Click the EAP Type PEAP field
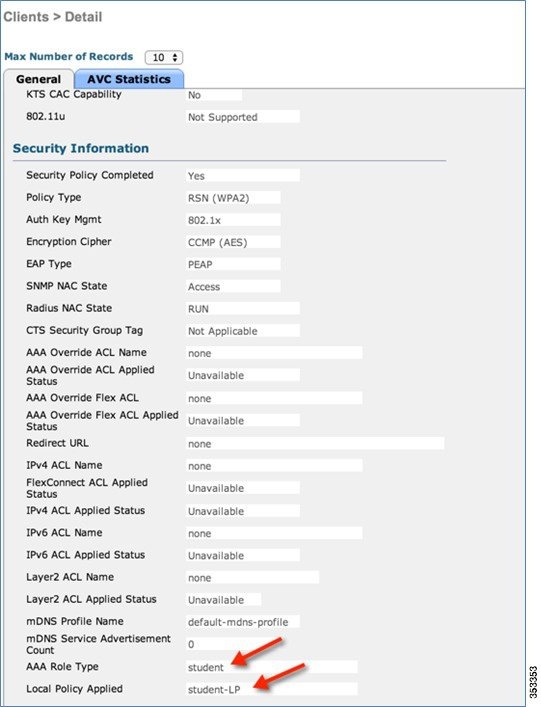This screenshot has height=707, width=541. click(x=233, y=264)
